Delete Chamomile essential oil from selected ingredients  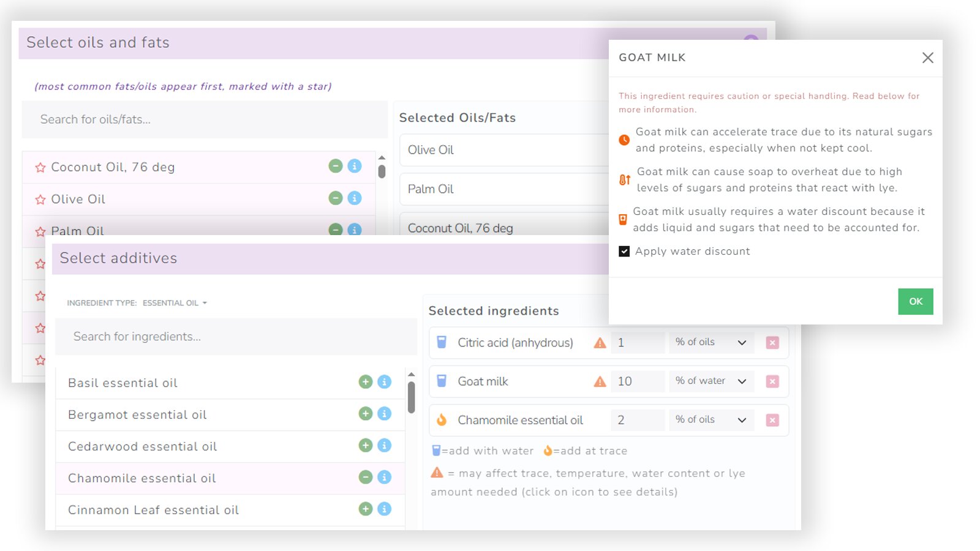pos(772,420)
